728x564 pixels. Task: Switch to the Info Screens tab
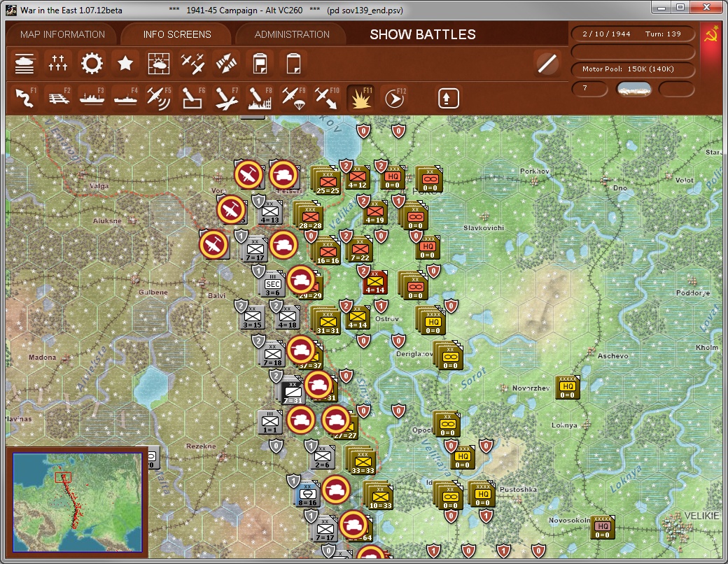click(177, 34)
